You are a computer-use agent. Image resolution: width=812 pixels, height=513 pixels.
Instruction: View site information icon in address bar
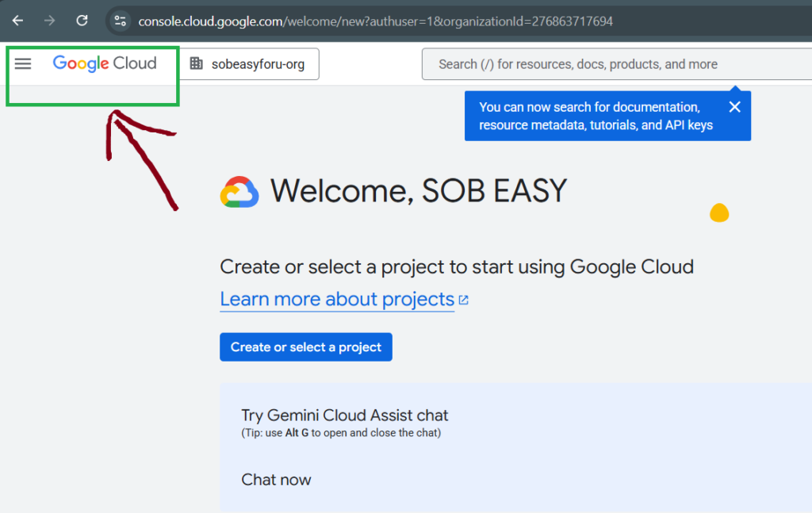tap(120, 21)
